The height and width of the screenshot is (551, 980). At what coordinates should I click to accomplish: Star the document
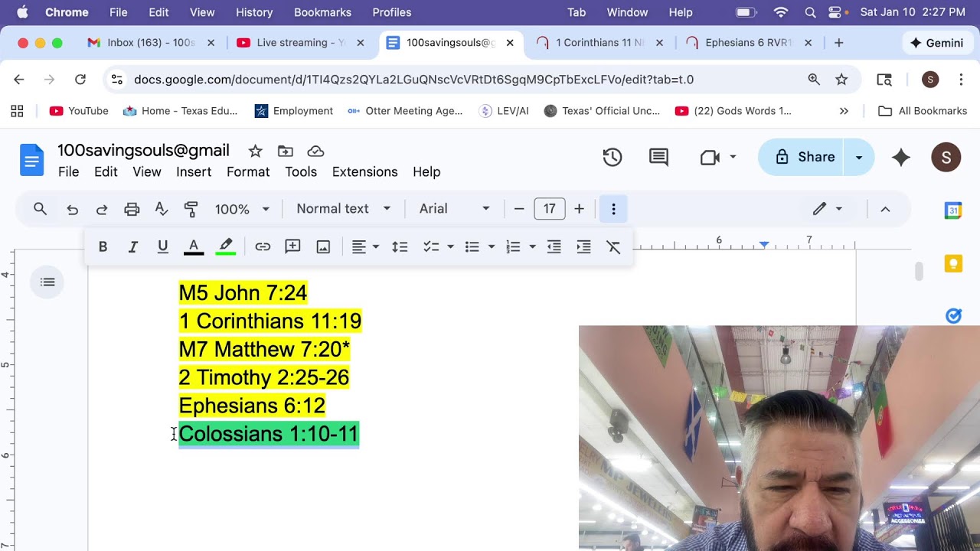coord(255,151)
